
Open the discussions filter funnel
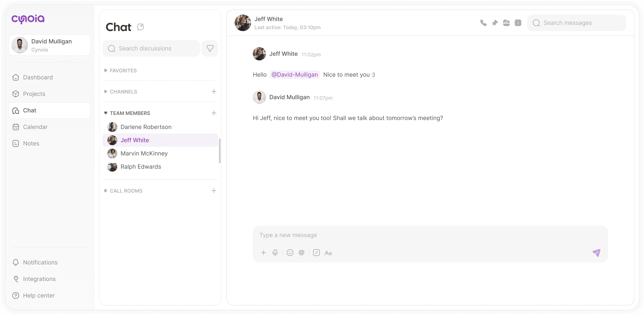[210, 48]
